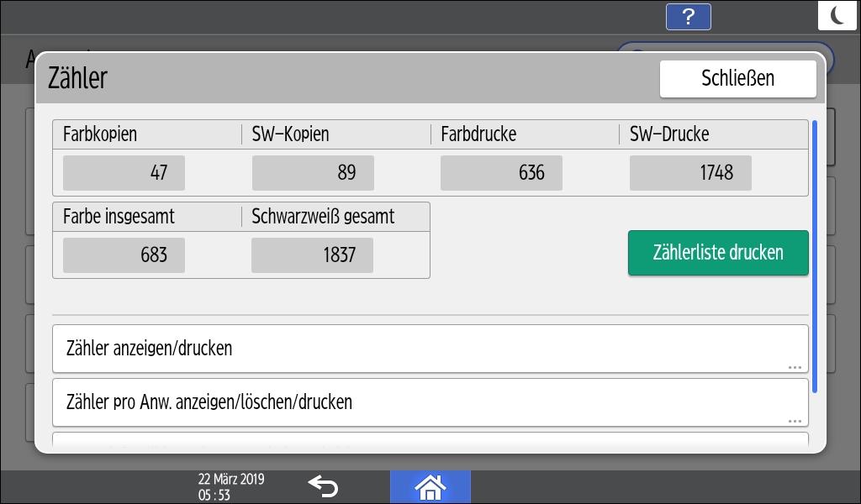
Task: Activate energy saver with the moon icon
Action: pos(837,16)
